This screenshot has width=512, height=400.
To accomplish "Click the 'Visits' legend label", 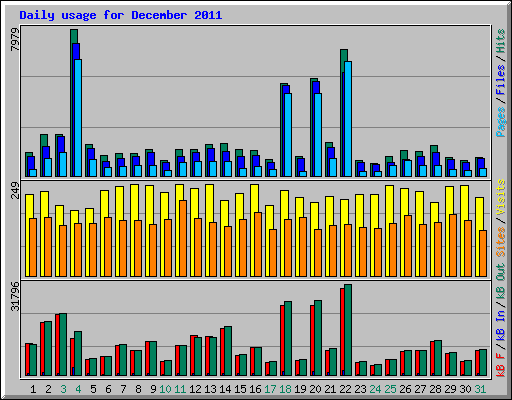I will point(501,197).
